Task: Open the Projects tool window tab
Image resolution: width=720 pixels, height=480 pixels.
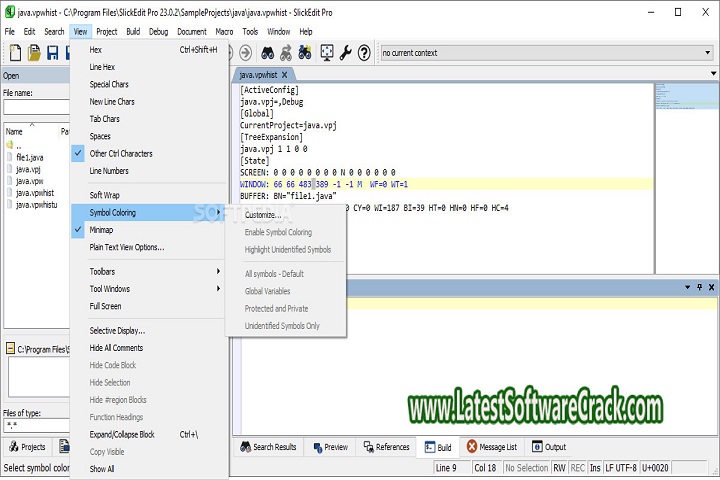Action: [x=28, y=447]
